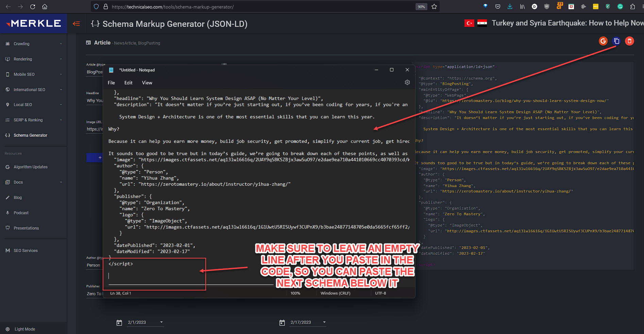Click the red delete schema button
The image size is (644, 334).
630,41
